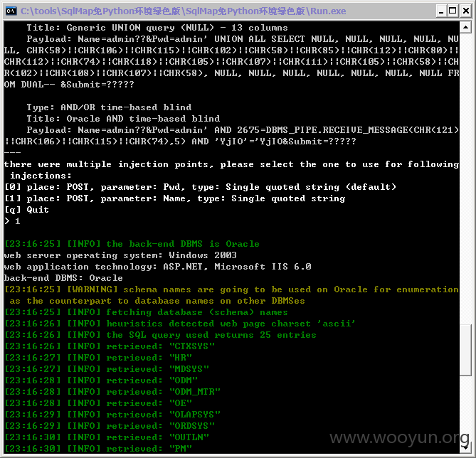Click the retrieved "OUTLN" line

click(x=107, y=437)
